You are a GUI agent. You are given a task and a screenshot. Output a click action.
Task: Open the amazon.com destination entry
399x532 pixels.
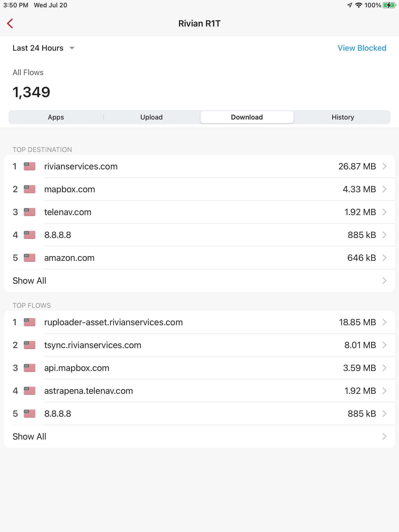pos(199,258)
